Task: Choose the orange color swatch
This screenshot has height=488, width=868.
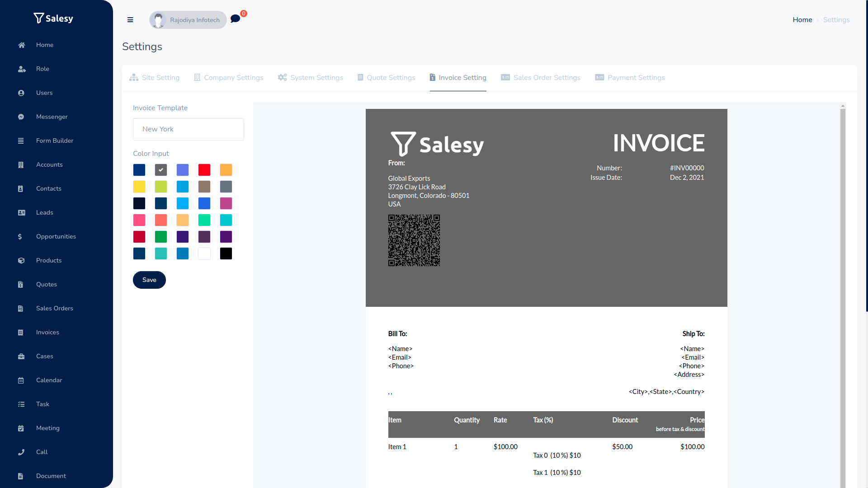Action: [226, 170]
